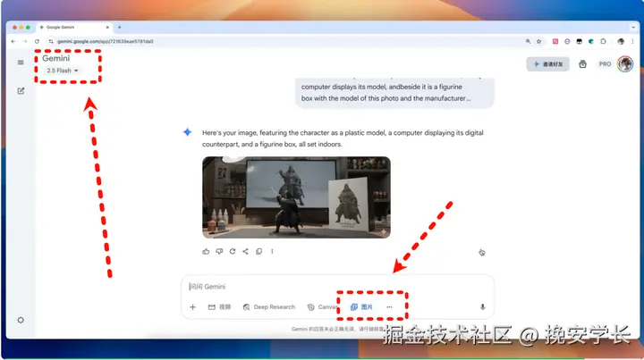Open more options under the response
Screen dimensions: 644x360
pos(272,251)
